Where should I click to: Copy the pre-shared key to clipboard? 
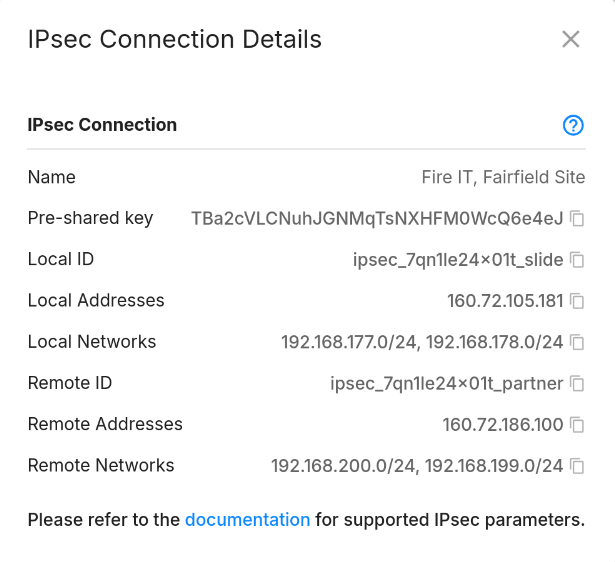pos(577,218)
